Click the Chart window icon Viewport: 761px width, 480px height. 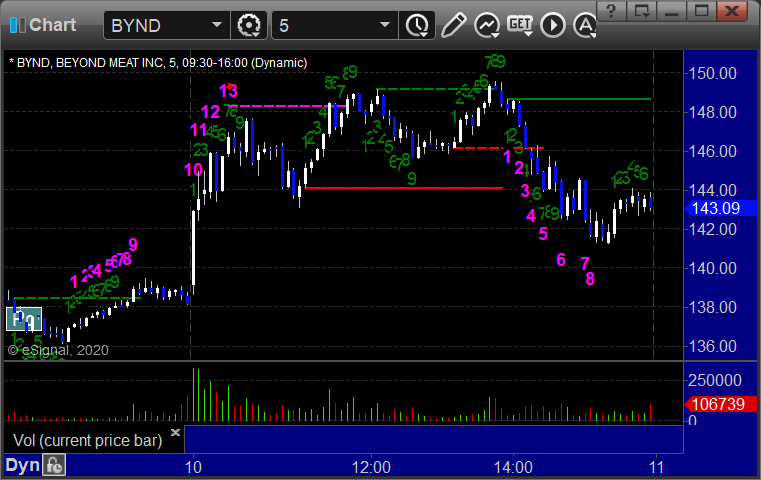(17, 25)
